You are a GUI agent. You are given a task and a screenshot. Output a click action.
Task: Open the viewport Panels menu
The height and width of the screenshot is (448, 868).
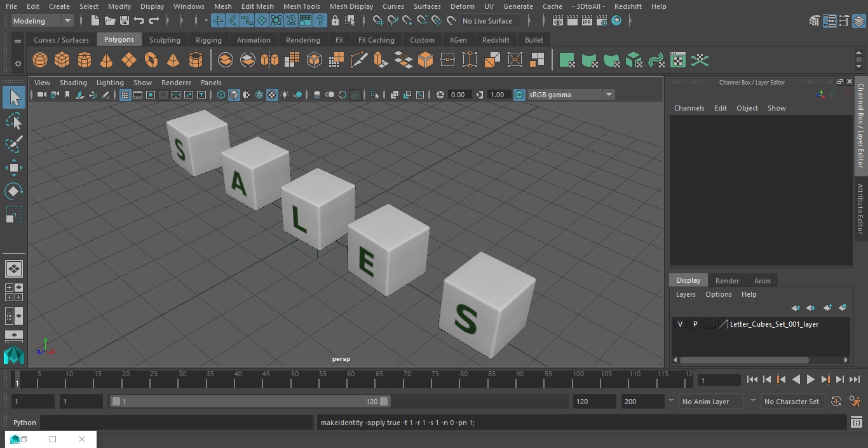(211, 83)
